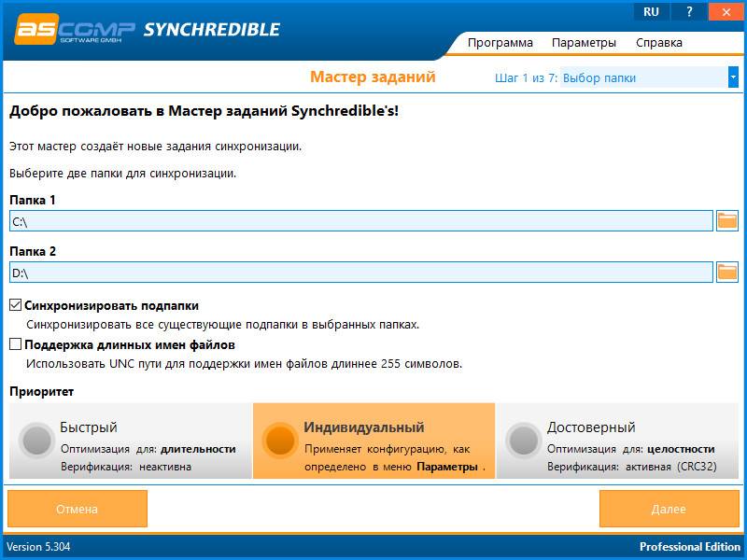
Task: Click the ASCOMP logo
Action: tap(75, 29)
